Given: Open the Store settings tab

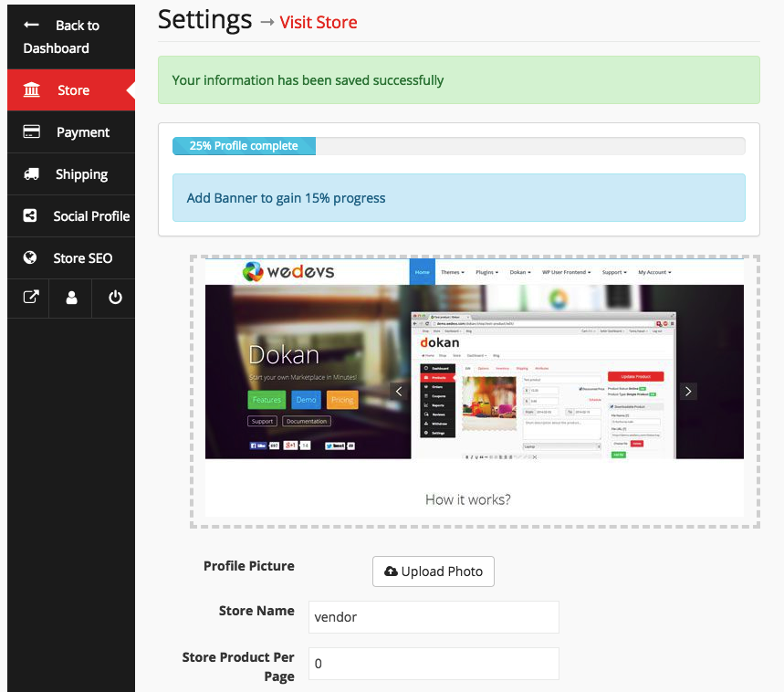Looking at the screenshot, I should [71, 90].
